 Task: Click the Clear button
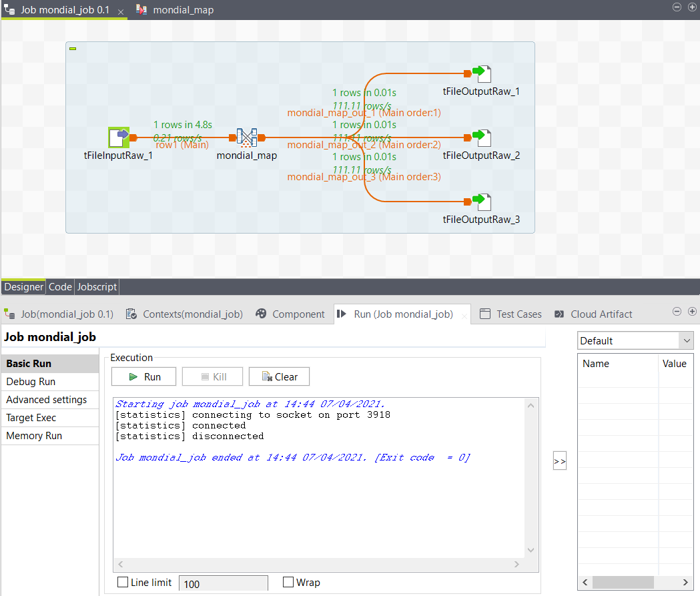point(279,377)
